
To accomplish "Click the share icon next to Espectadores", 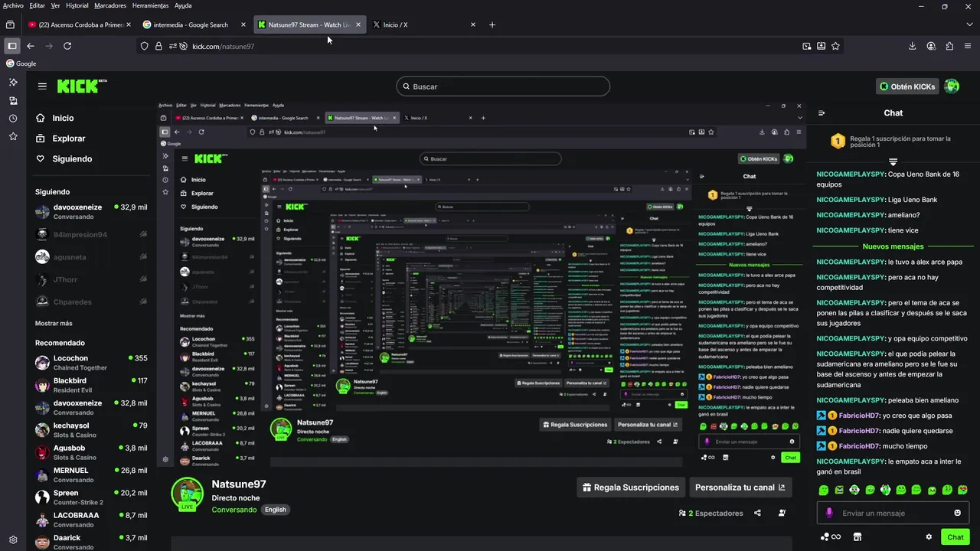I will pyautogui.click(x=757, y=514).
